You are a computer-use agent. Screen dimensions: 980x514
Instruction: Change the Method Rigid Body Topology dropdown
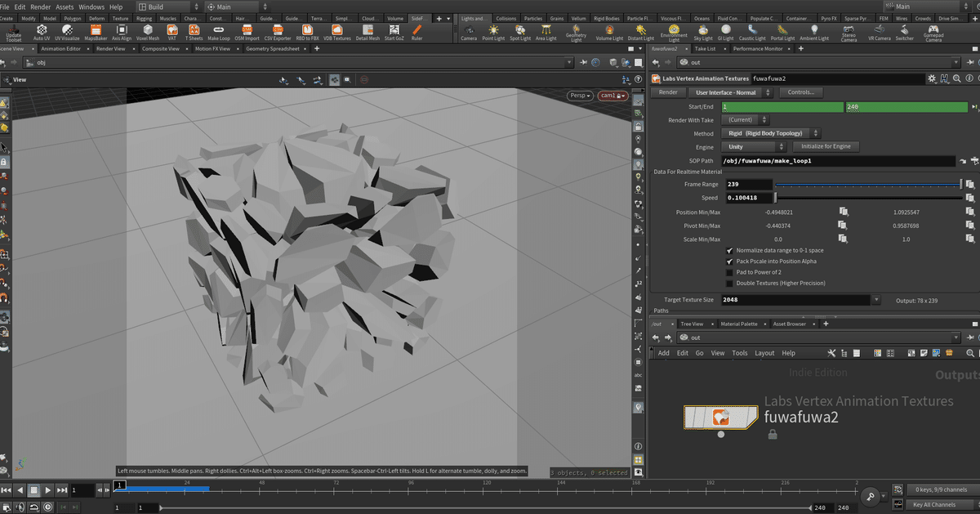pyautogui.click(x=770, y=133)
